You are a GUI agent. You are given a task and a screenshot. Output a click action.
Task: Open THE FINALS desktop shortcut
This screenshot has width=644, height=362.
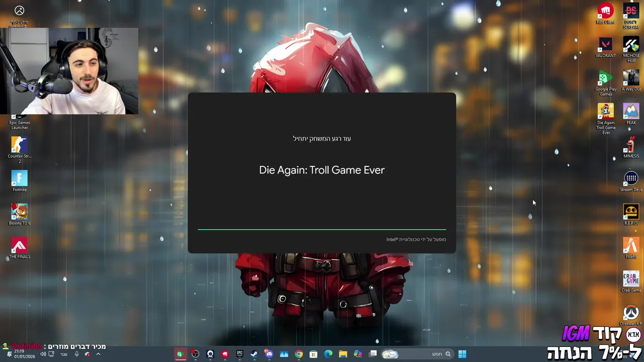pyautogui.click(x=20, y=248)
